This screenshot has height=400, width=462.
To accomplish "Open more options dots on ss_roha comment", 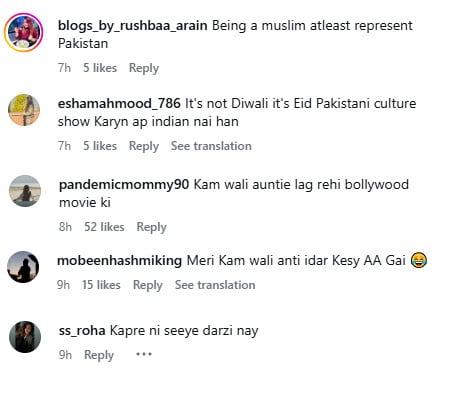I will click(144, 354).
